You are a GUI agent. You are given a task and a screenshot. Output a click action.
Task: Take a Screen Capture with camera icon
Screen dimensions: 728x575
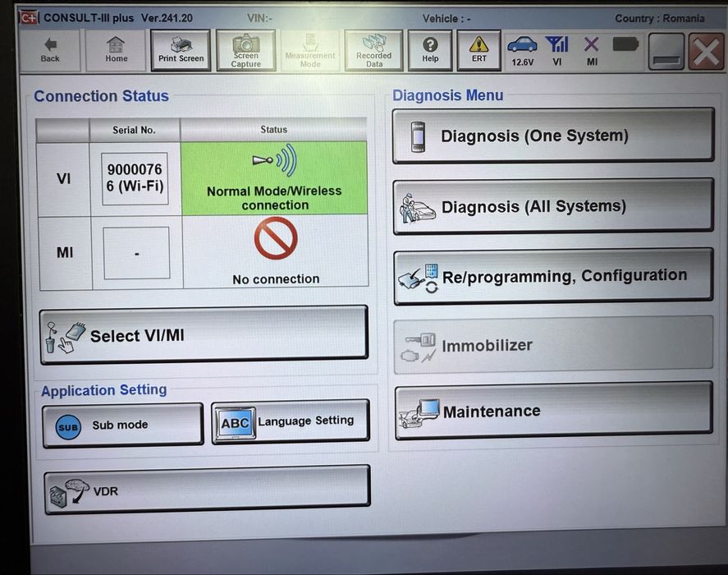click(245, 50)
